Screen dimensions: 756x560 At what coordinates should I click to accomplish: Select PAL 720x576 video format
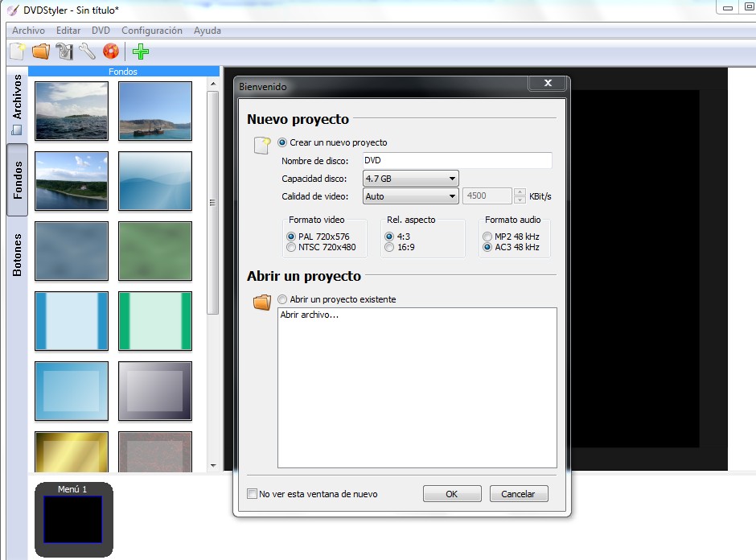point(290,237)
